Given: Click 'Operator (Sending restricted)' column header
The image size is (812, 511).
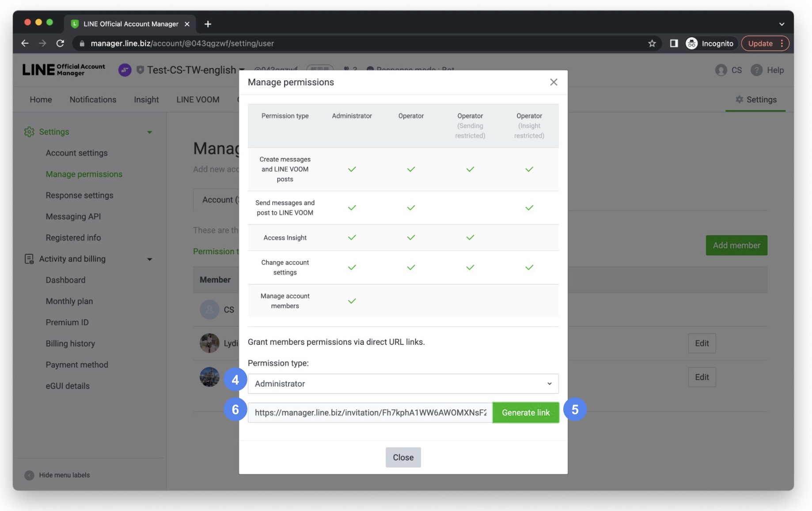Looking at the screenshot, I should pos(470,126).
